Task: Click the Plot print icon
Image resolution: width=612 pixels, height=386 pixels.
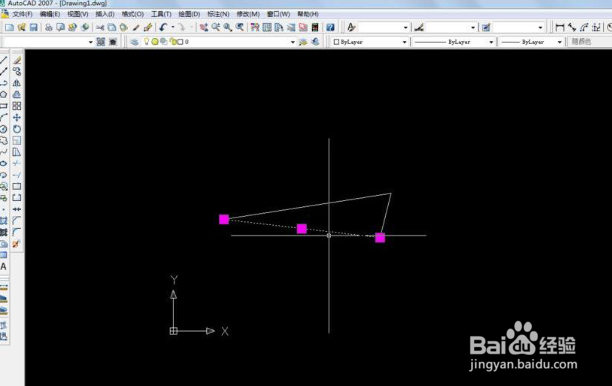Action: 48,27
